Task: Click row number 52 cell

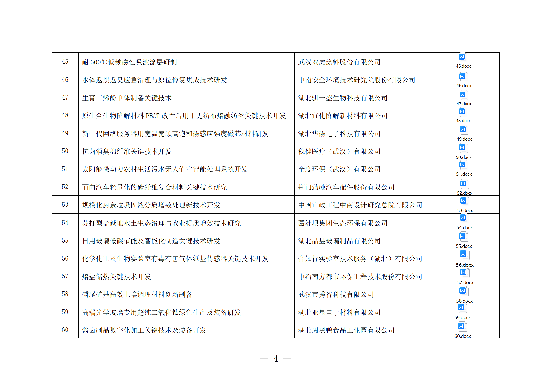Action: click(65, 187)
